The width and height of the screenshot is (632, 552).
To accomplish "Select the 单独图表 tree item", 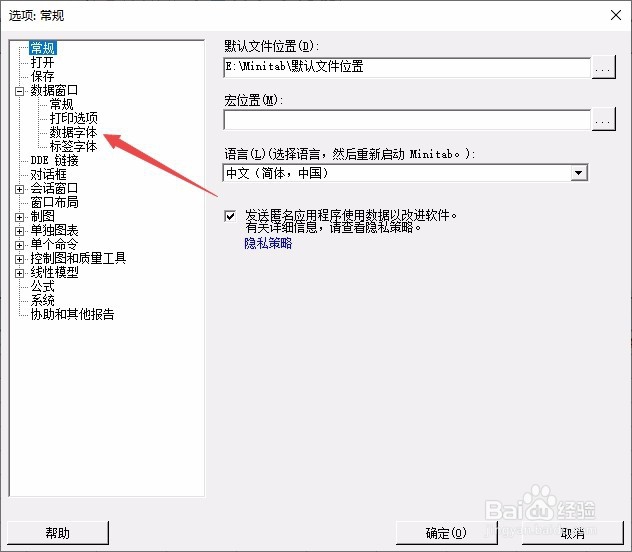I will pyautogui.click(x=54, y=230).
